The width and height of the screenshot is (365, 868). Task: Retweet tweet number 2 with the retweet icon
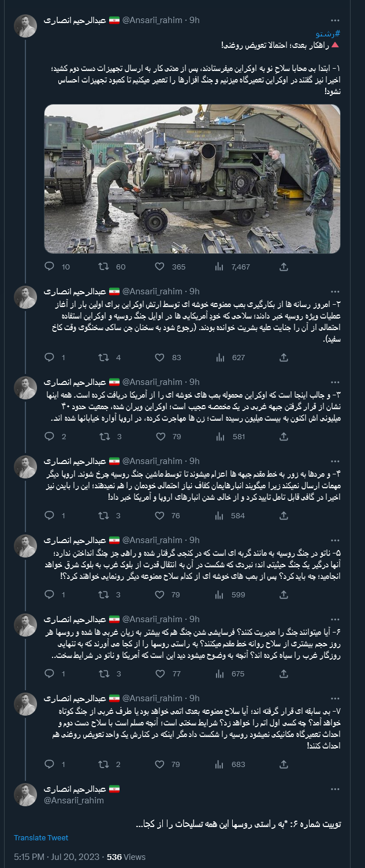(103, 358)
